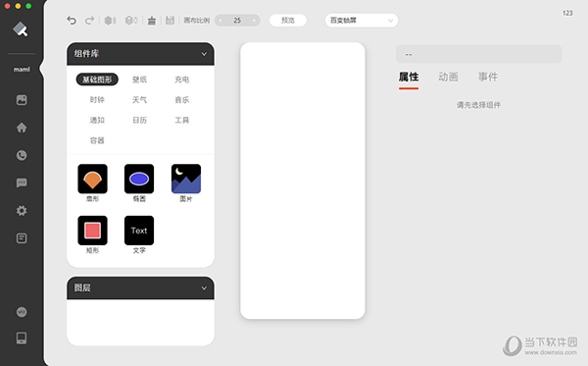Click the component name field showing --
This screenshot has height=366, width=588.
pyautogui.click(x=479, y=54)
